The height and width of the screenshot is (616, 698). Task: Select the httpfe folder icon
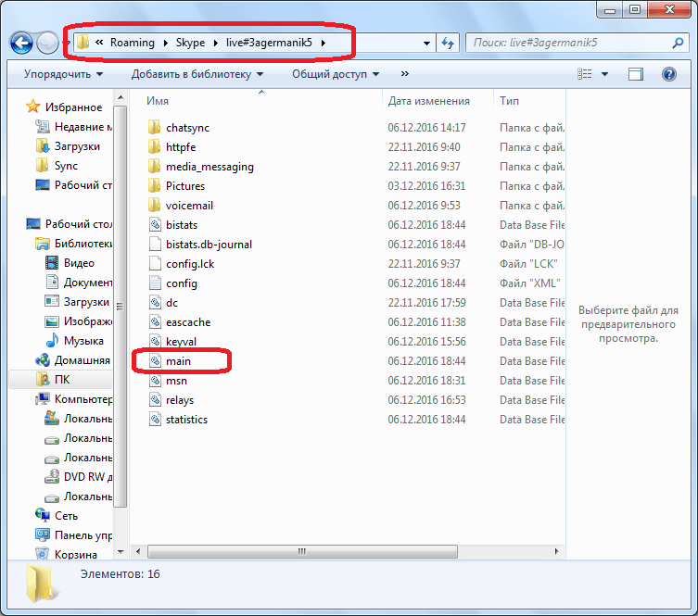pyautogui.click(x=155, y=146)
